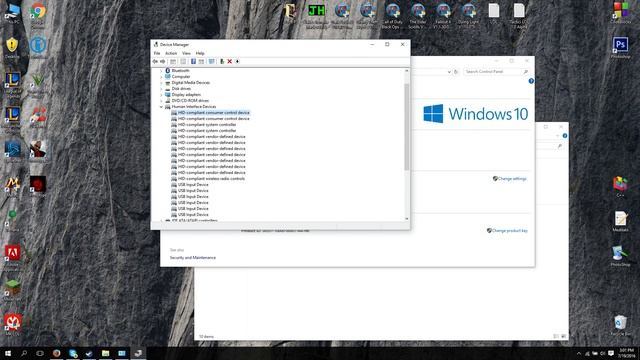Open Firefox from the taskbar
The height and width of the screenshot is (360, 640).
(x=56, y=353)
